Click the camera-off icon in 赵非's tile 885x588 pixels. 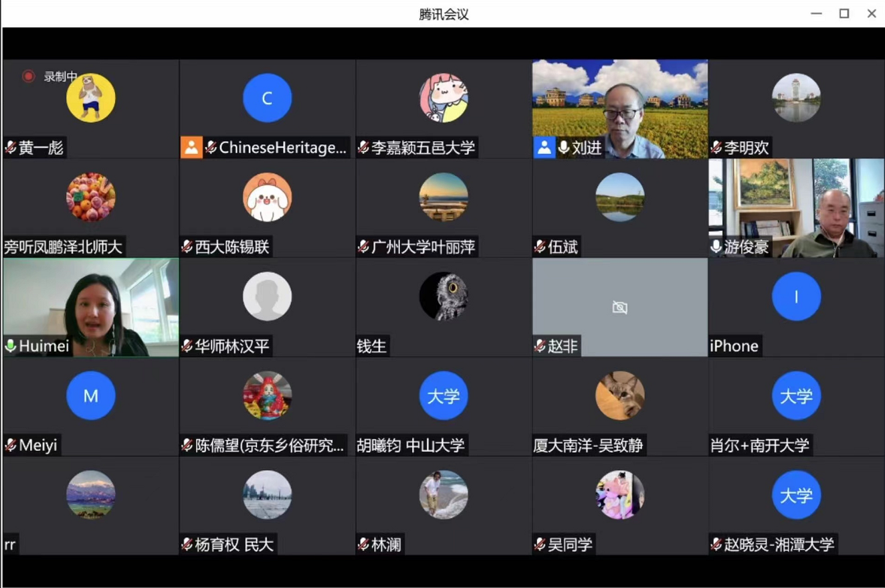pos(619,307)
